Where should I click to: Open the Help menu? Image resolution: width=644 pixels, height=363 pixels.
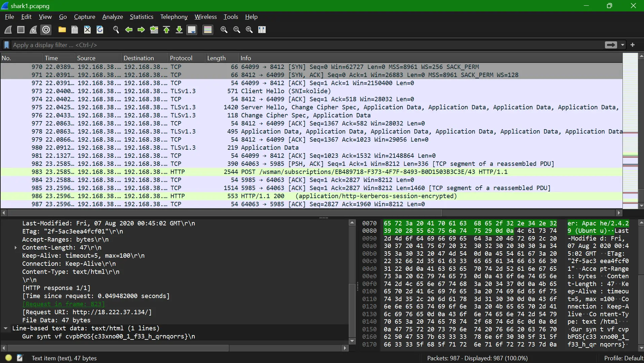coord(251,17)
